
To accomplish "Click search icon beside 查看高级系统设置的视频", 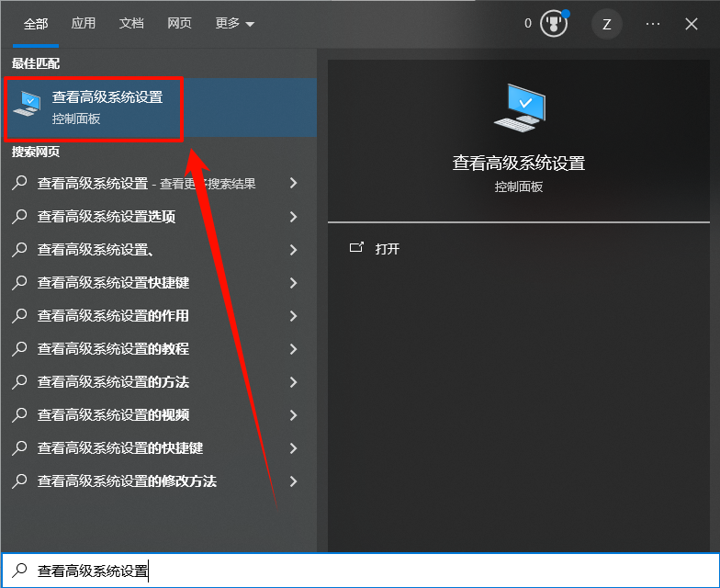I will pos(19,414).
